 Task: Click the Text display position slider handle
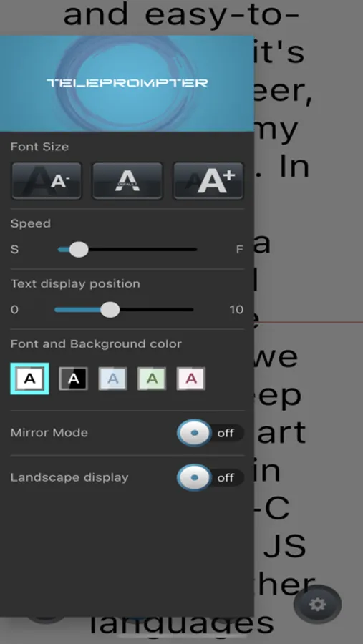pos(110,310)
